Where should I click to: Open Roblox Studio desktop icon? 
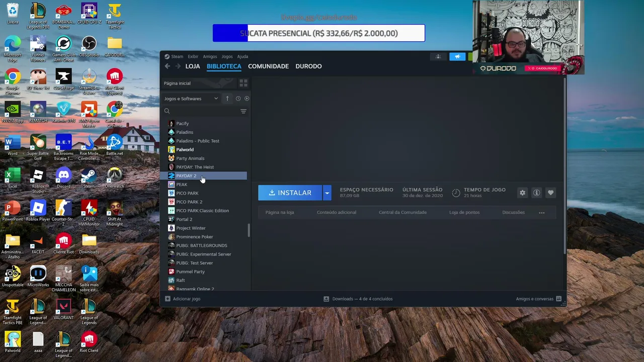[38, 180]
